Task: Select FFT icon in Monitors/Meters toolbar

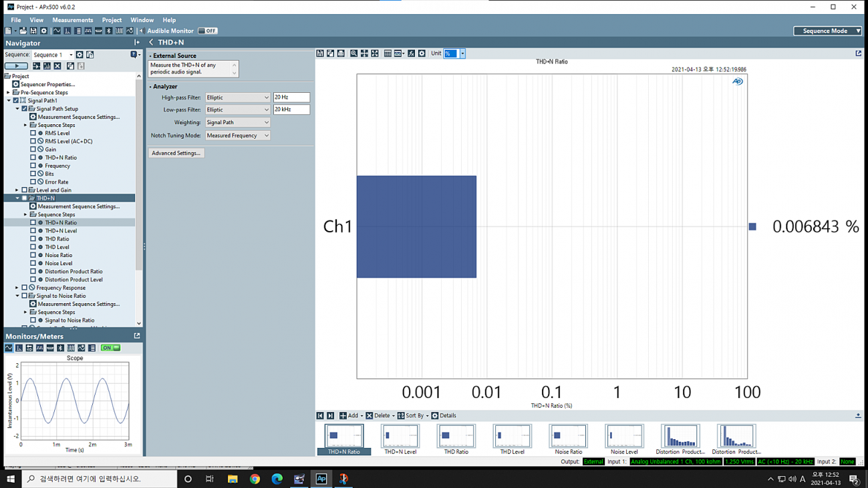Action: point(19,348)
